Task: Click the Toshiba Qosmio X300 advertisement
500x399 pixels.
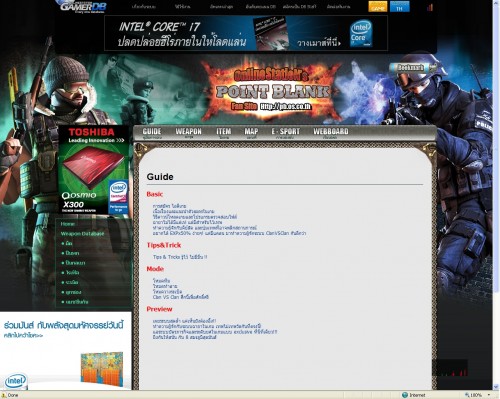Action: (x=94, y=170)
